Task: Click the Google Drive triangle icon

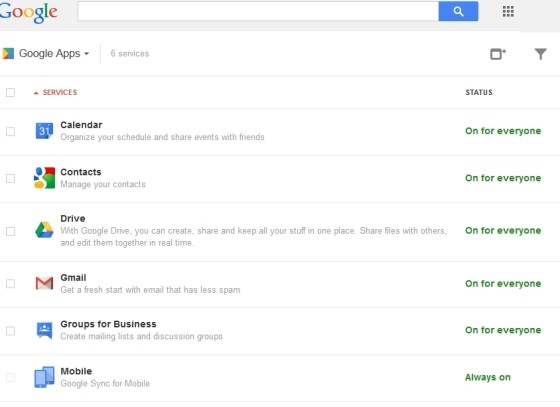Action: click(x=44, y=230)
